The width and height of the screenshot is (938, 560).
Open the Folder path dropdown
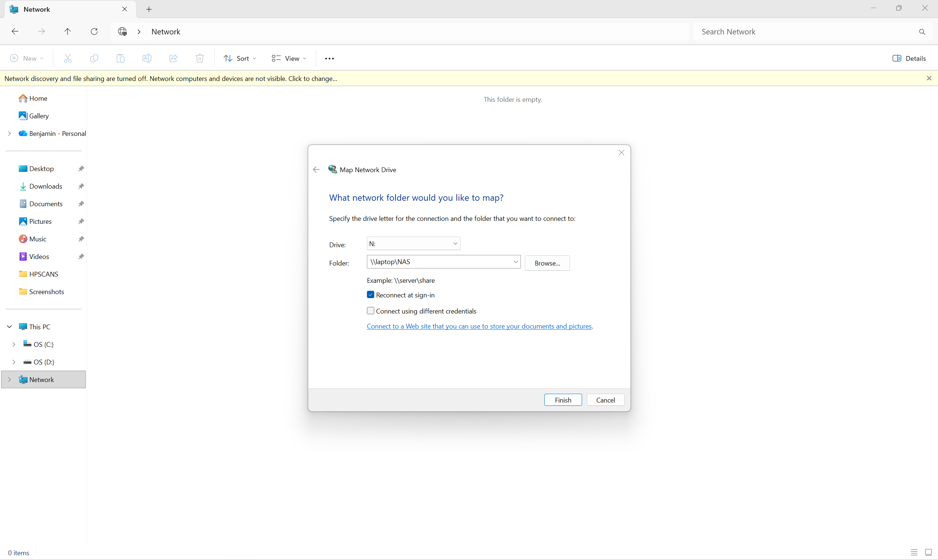[x=515, y=262]
